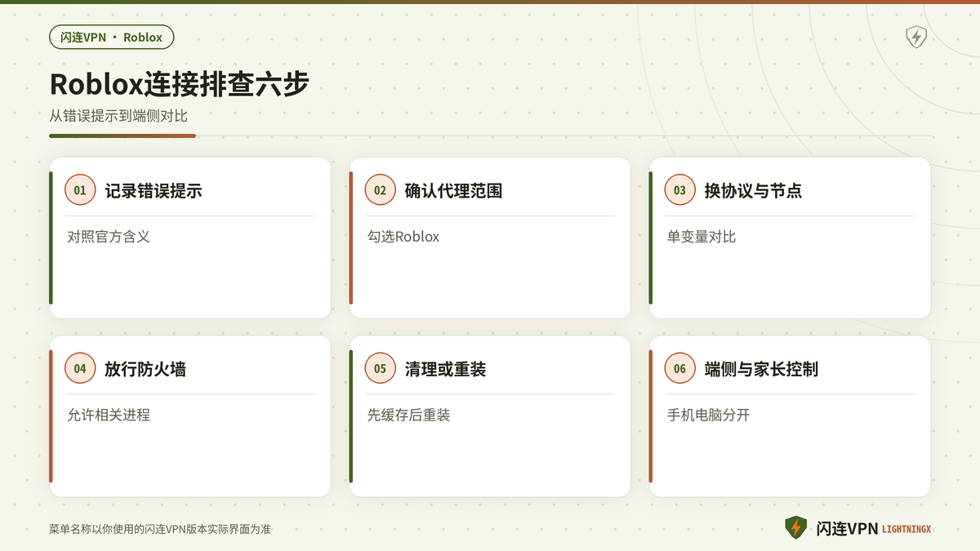This screenshot has width=980, height=551.
Task: Click the footer note 菜单名称以你使用的闪连VPN版本实际界面为准
Action: (x=160, y=529)
